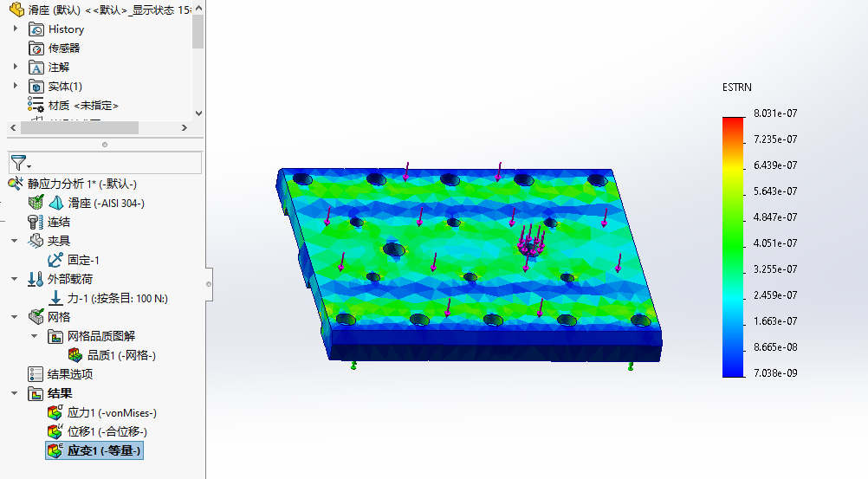Click the horizontal scroll right arrow

185,128
